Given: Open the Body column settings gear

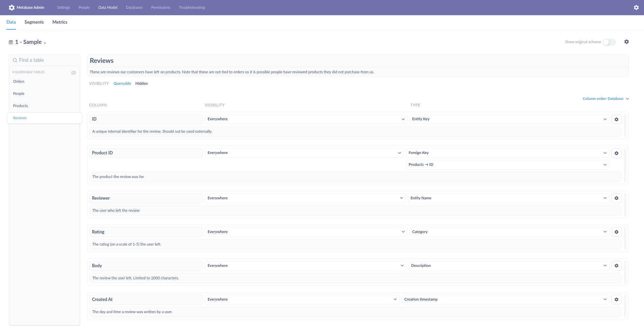Looking at the screenshot, I should tap(616, 266).
